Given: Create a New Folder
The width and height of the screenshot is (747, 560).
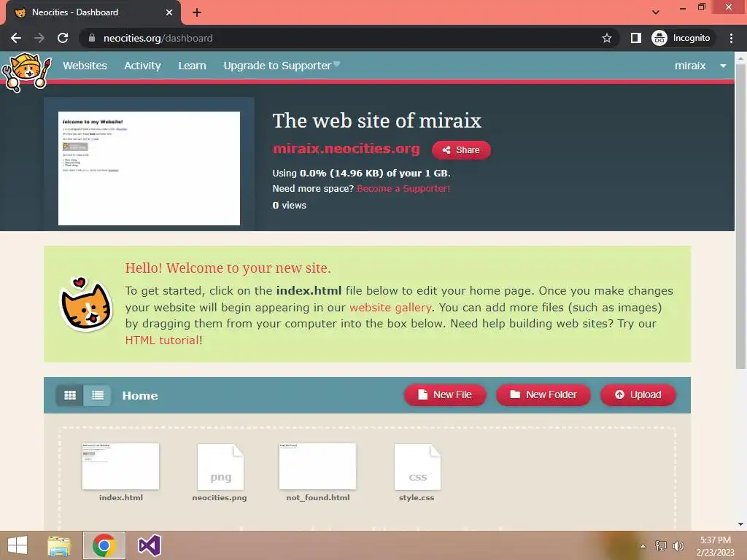Looking at the screenshot, I should pyautogui.click(x=543, y=394).
